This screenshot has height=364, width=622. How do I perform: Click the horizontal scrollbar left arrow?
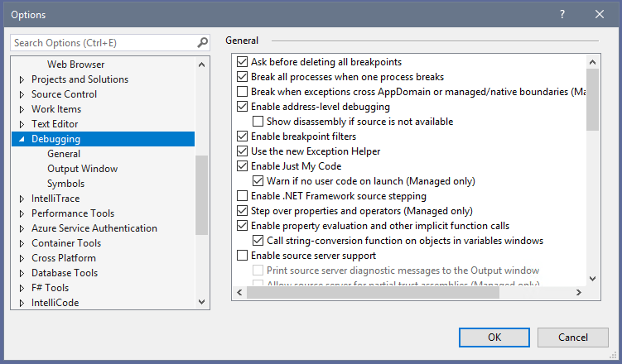239,293
